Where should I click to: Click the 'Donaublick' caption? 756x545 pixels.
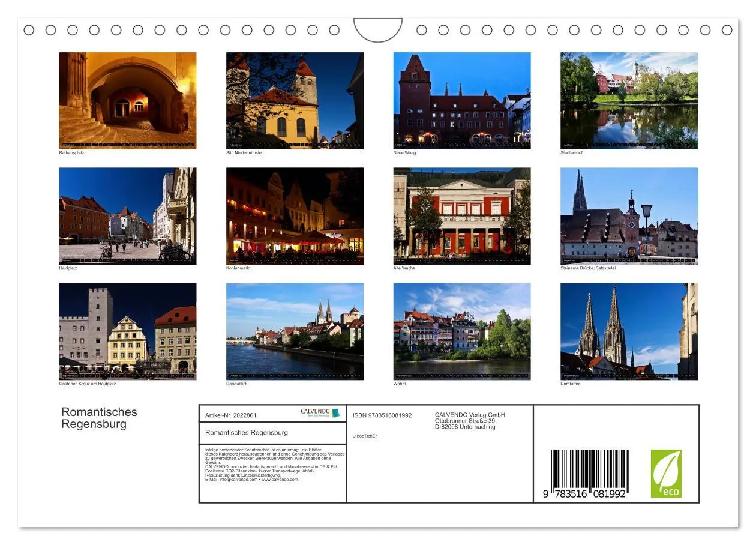coord(236,384)
